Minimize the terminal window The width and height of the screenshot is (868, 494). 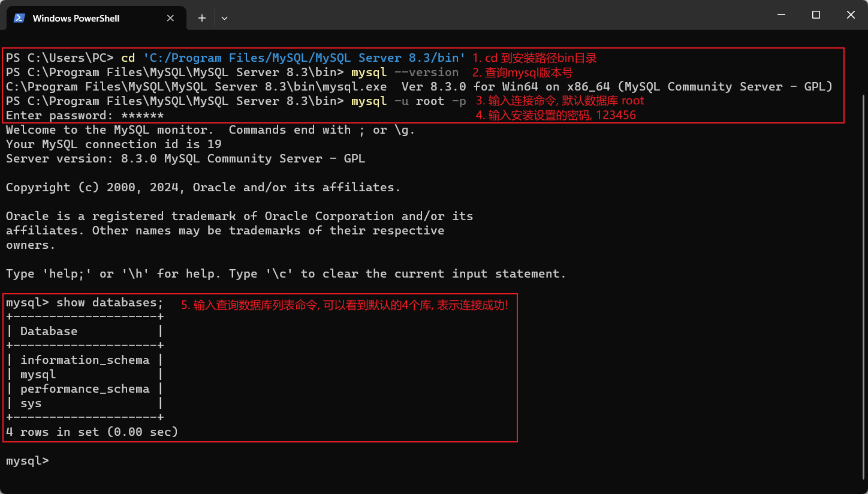780,15
